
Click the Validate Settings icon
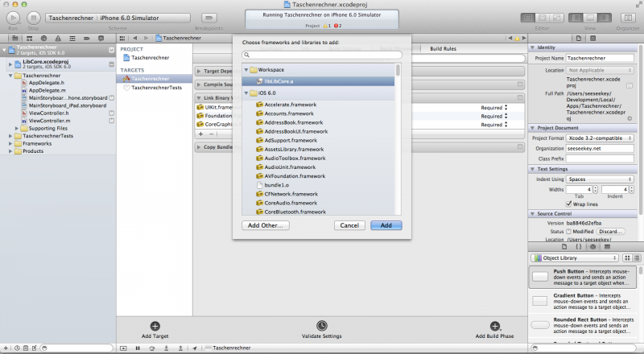321,325
